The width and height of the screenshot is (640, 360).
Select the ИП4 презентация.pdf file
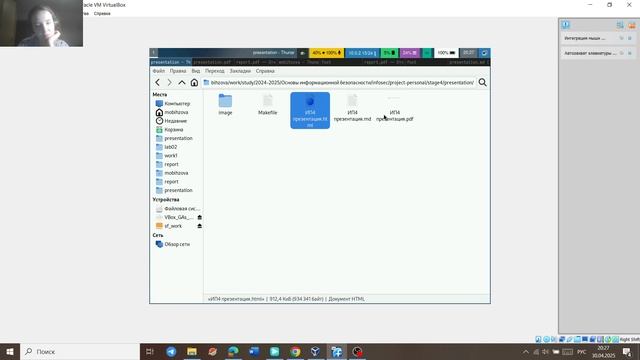[x=395, y=108]
